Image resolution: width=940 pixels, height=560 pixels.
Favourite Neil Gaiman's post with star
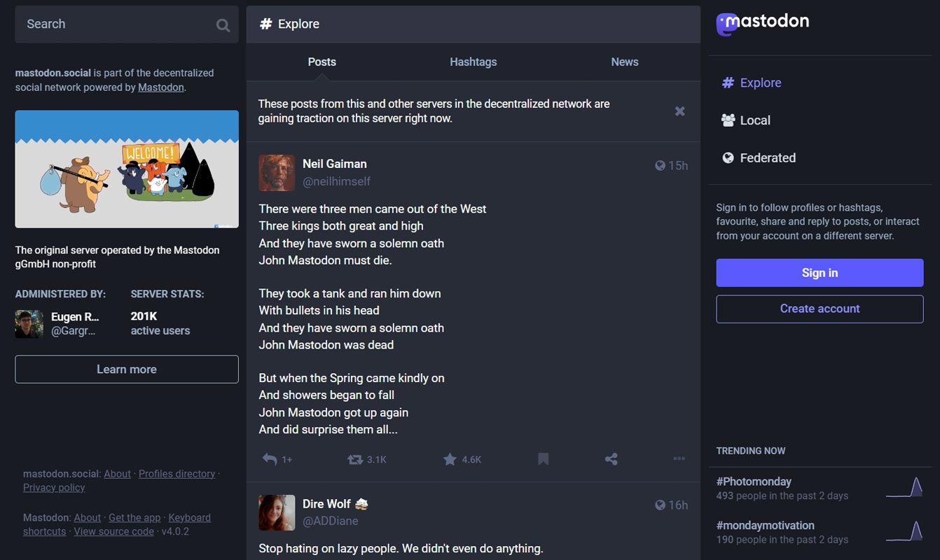click(x=450, y=459)
